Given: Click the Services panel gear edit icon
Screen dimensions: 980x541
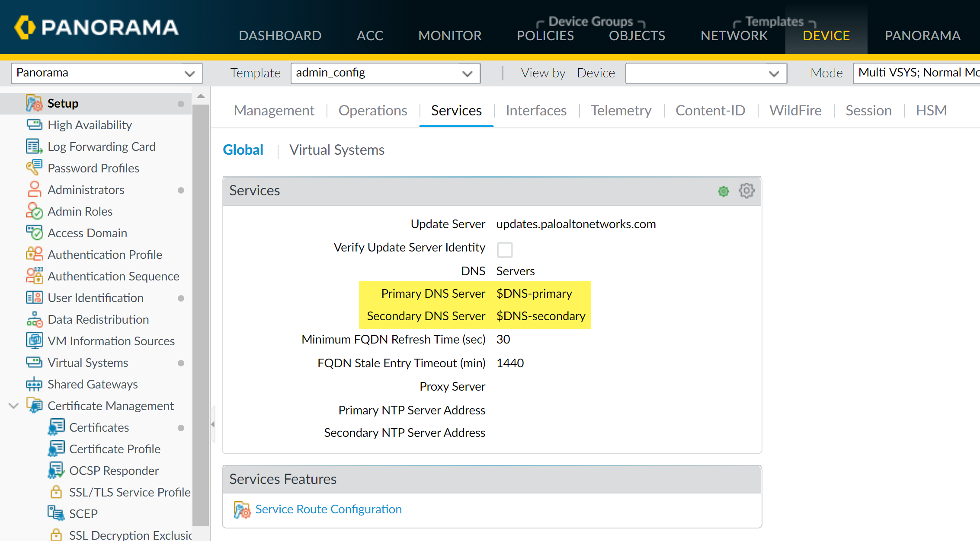Looking at the screenshot, I should click(x=746, y=191).
